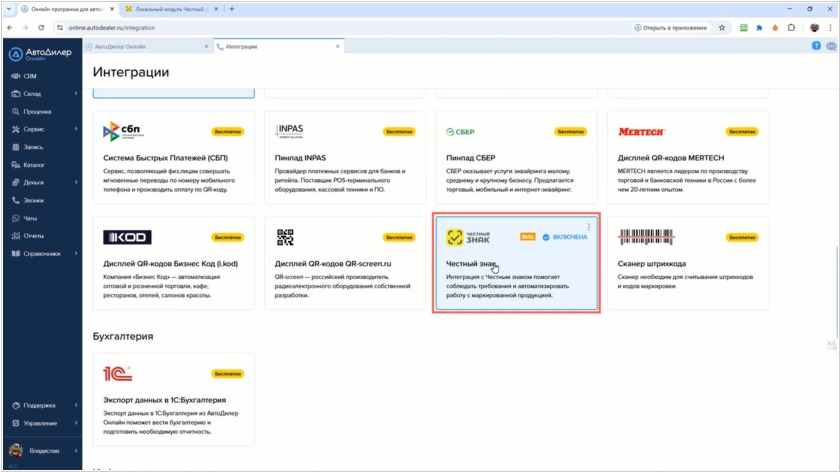Open browser extensions puzzle icon
Viewport: 840px width, 472px height.
click(791, 28)
